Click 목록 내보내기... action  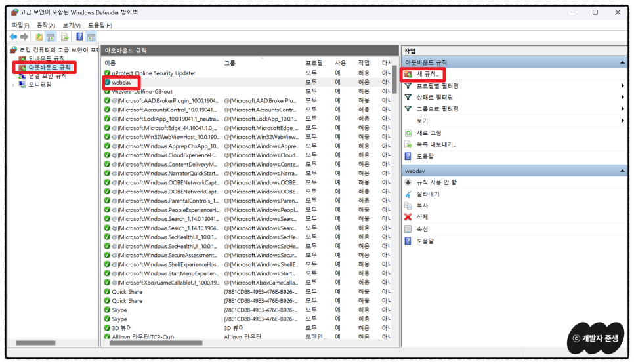[436, 144]
